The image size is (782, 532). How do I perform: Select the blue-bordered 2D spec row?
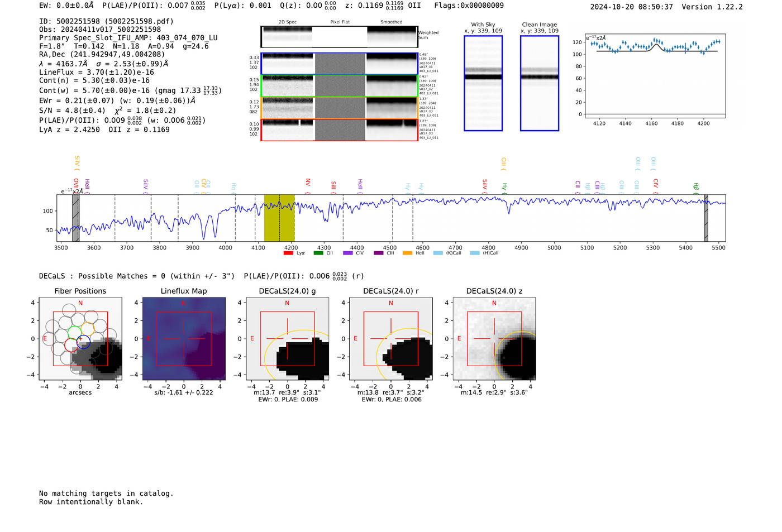[339, 64]
